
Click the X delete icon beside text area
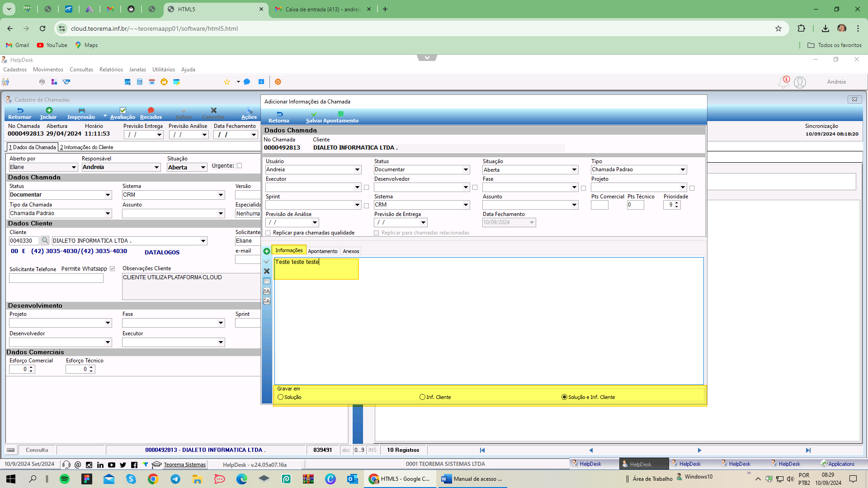[267, 271]
